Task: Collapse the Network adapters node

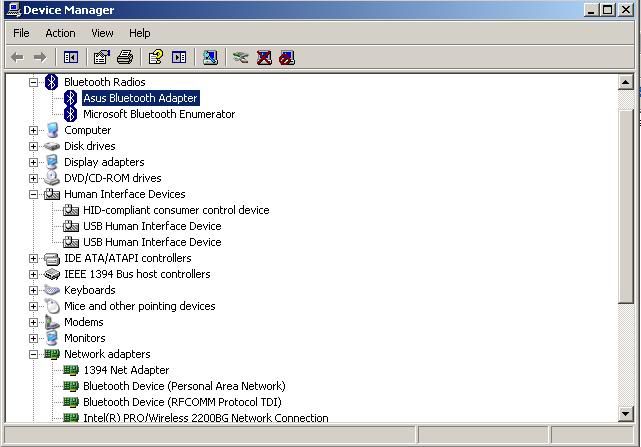Action: [34, 355]
